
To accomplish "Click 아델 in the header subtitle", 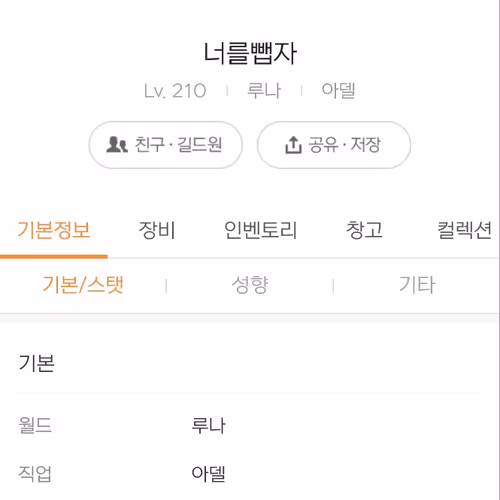I will [x=339, y=91].
